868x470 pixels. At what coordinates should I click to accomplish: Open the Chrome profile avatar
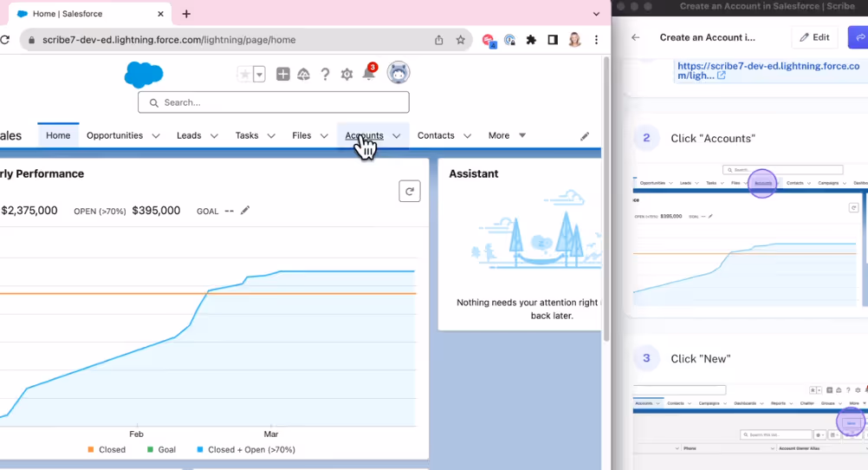(x=574, y=40)
